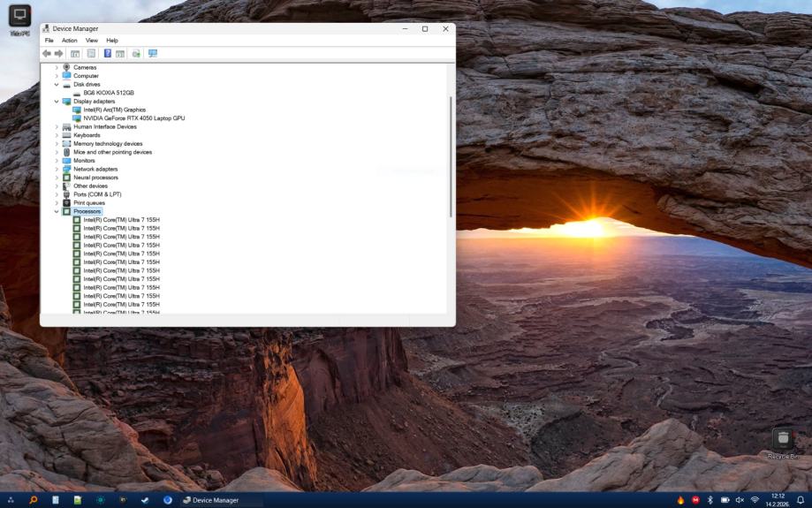Viewport: 812px width, 508px height.
Task: Maximize the Device Manager window
Action: (425, 29)
